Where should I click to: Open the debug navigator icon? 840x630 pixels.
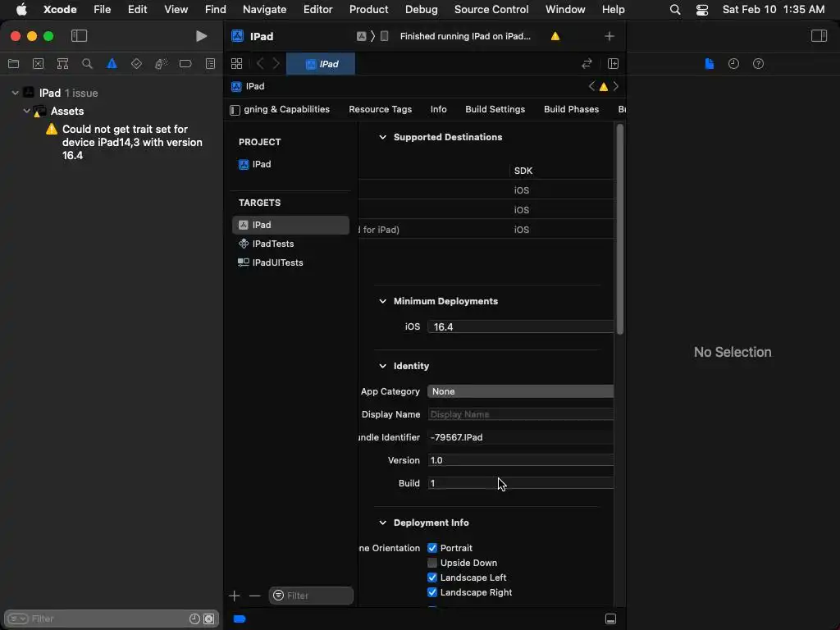pyautogui.click(x=161, y=64)
